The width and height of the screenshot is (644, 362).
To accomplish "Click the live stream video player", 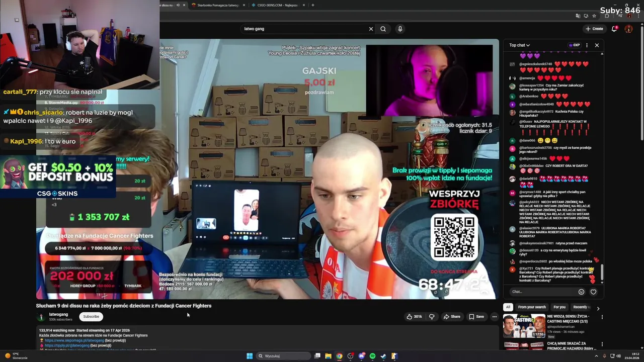I will [x=267, y=169].
